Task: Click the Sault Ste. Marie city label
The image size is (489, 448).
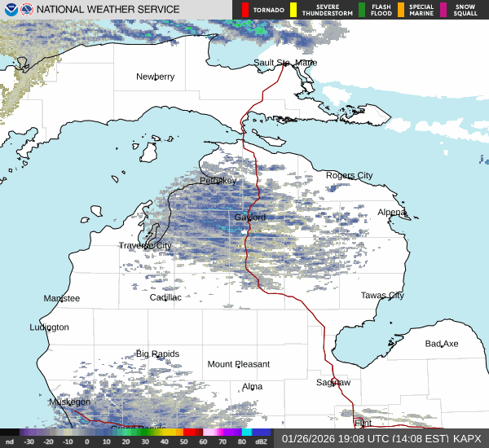Action: [285, 63]
